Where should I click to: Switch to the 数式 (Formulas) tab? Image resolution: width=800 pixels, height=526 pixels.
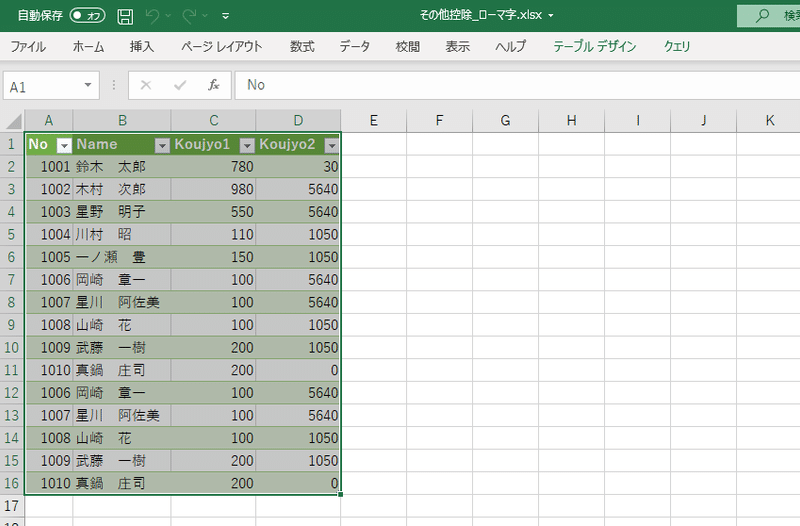[302, 46]
